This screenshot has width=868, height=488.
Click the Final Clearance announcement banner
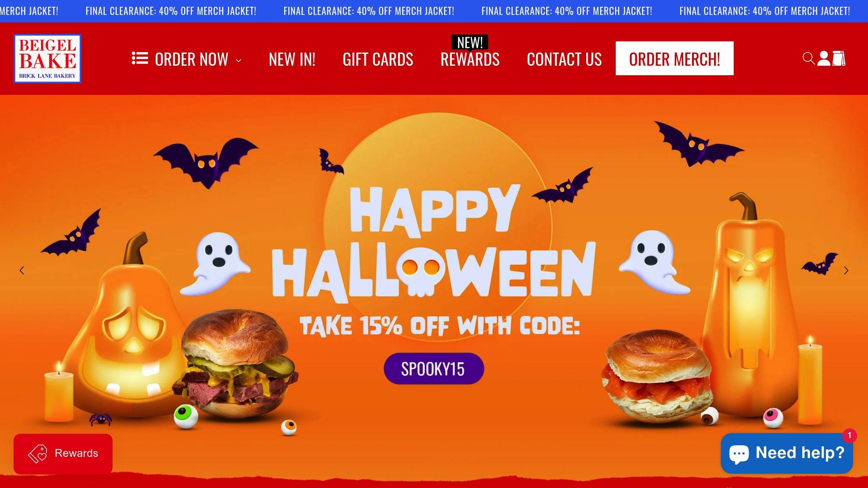pos(434,11)
